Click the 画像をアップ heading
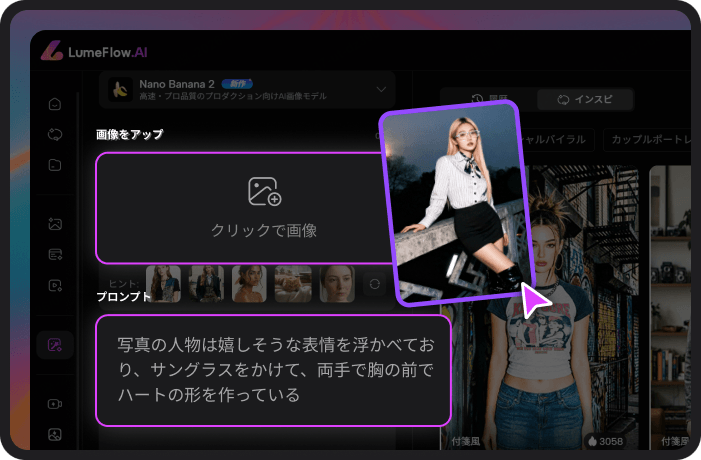Image resolution: width=701 pixels, height=460 pixels. (x=130, y=135)
